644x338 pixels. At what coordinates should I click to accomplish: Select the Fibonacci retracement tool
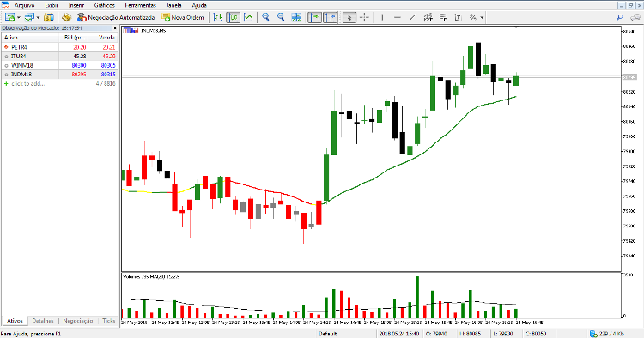(443, 17)
